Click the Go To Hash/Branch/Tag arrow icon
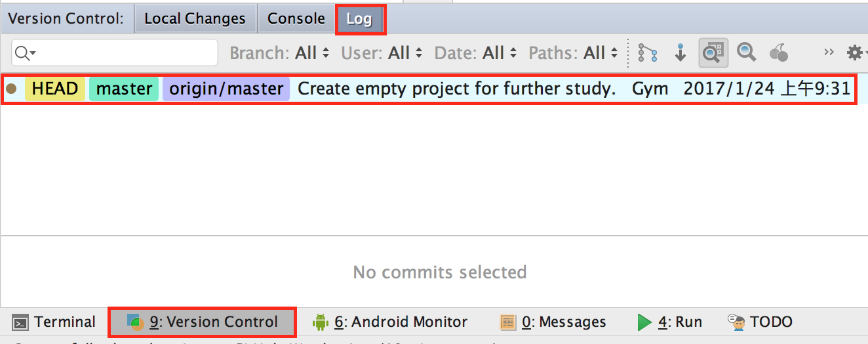Viewport: 868px width, 344px height. click(681, 53)
